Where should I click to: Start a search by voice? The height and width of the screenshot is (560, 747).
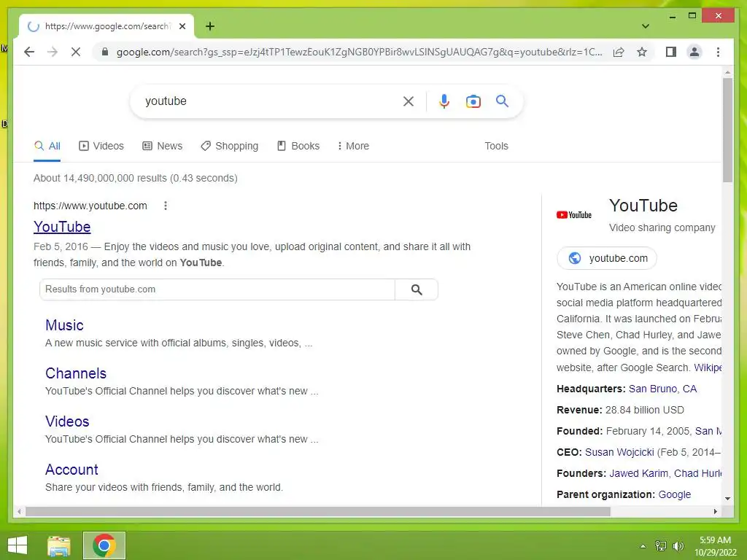(x=444, y=101)
